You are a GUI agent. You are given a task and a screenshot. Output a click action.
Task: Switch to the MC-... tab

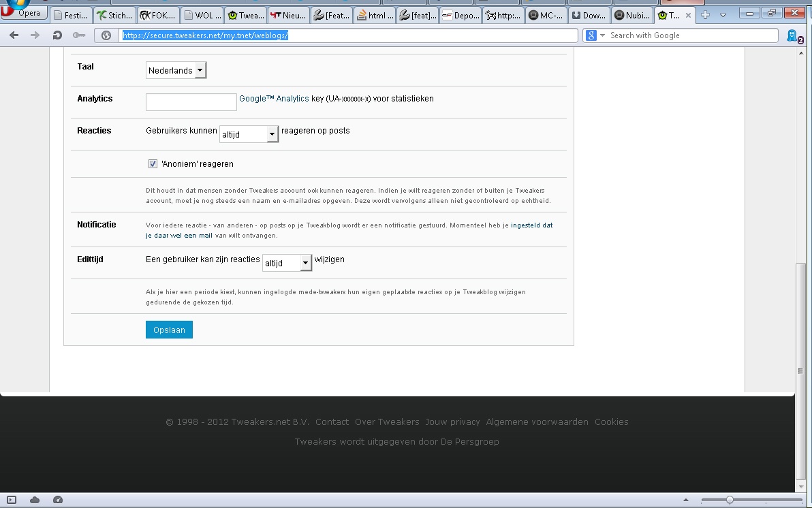[546, 15]
